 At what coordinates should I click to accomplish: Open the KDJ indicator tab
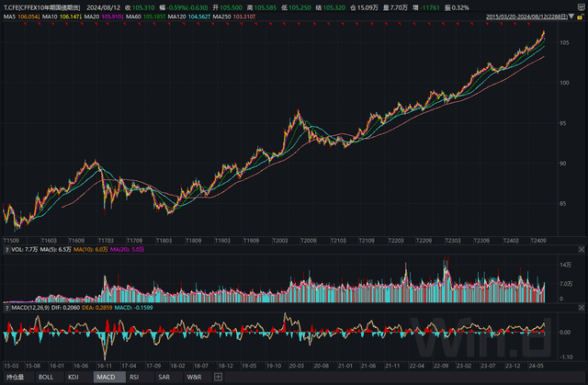point(73,377)
